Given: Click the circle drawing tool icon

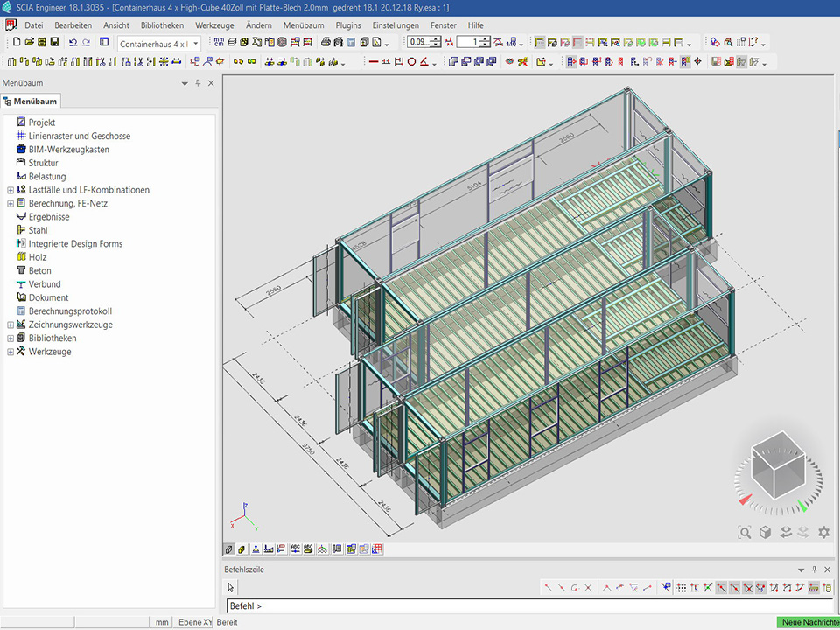Looking at the screenshot, I should (411, 62).
